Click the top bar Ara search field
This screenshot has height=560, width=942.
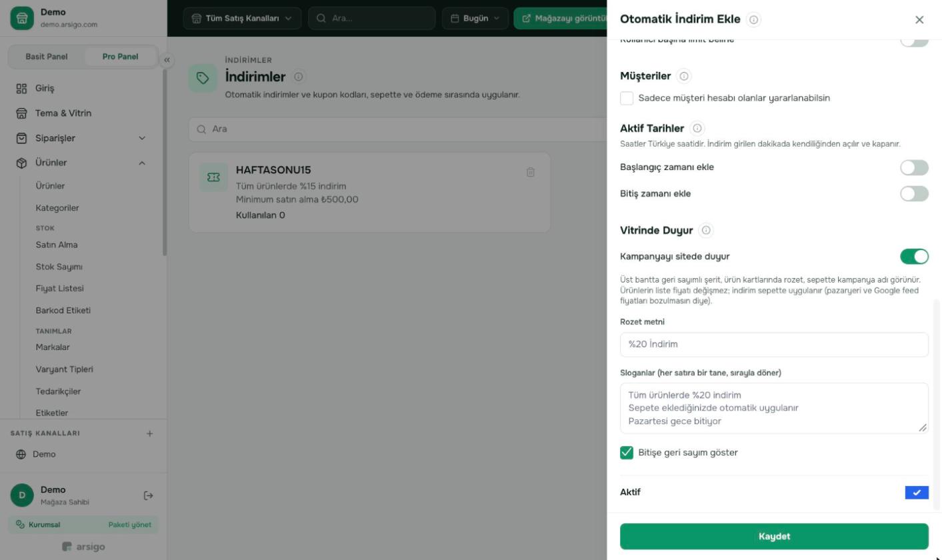(372, 18)
